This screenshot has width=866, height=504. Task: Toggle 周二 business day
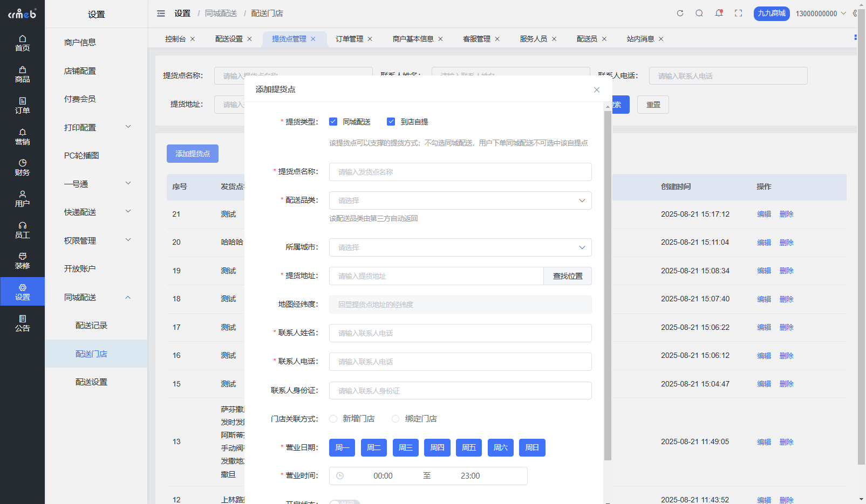point(374,447)
